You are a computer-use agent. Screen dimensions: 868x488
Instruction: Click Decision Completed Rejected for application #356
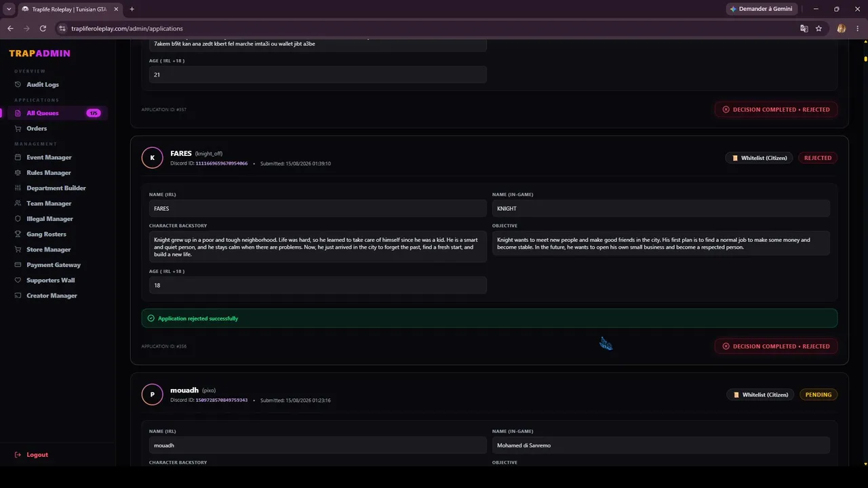point(776,346)
